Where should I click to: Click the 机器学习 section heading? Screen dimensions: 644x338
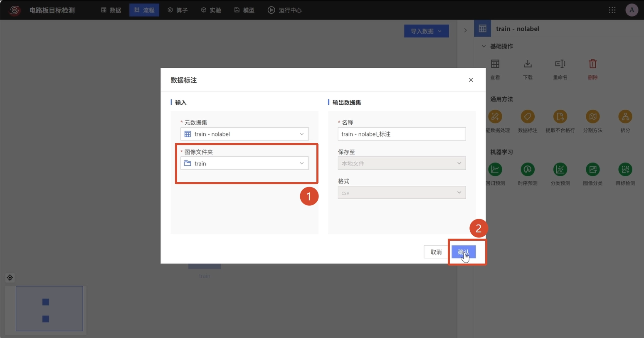point(501,152)
